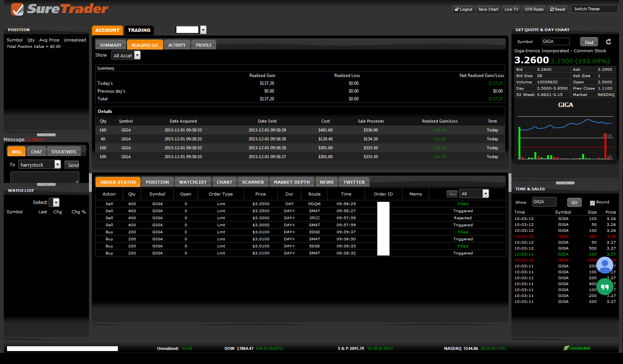The height and width of the screenshot is (364, 623).
Task: Open the blue user avatar bubble
Action: point(605,265)
